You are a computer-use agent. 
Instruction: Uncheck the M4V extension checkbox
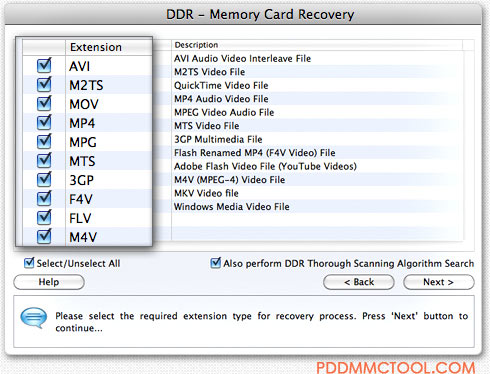[x=44, y=236]
